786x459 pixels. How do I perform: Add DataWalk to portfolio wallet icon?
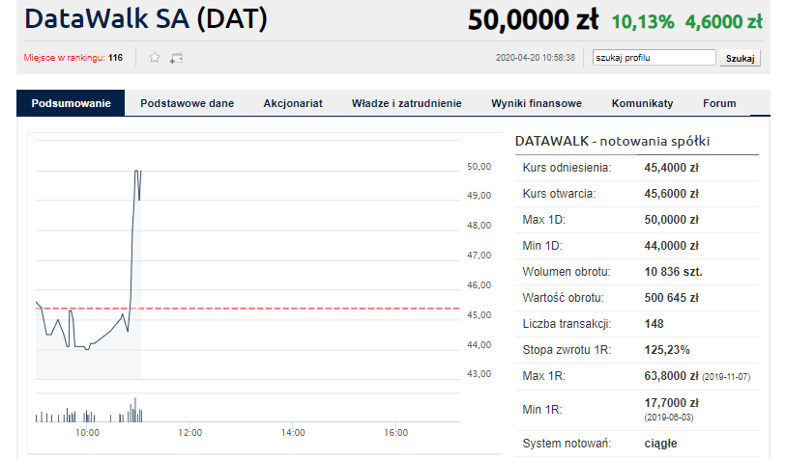pyautogui.click(x=176, y=58)
